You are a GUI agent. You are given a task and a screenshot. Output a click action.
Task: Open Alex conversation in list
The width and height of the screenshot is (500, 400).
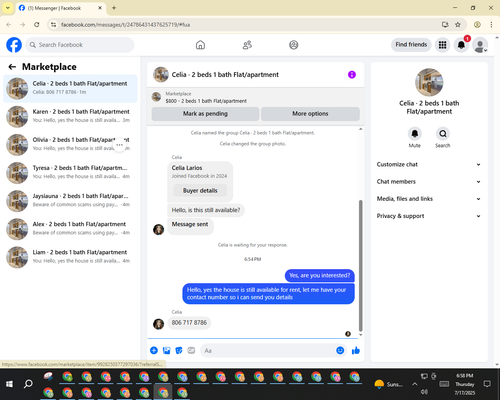click(x=70, y=229)
